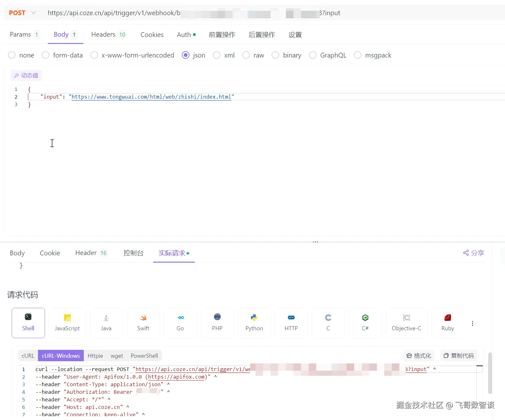Choose the C# language icon

pos(365,323)
